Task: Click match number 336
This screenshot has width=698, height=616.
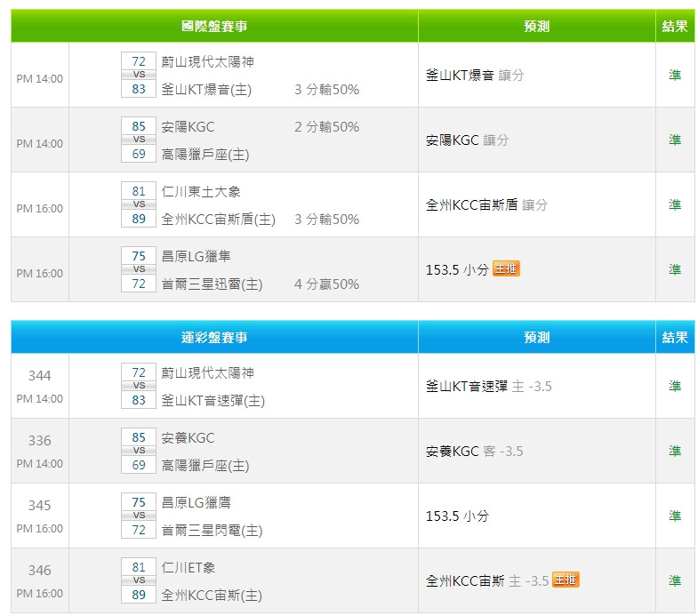Action: click(40, 441)
